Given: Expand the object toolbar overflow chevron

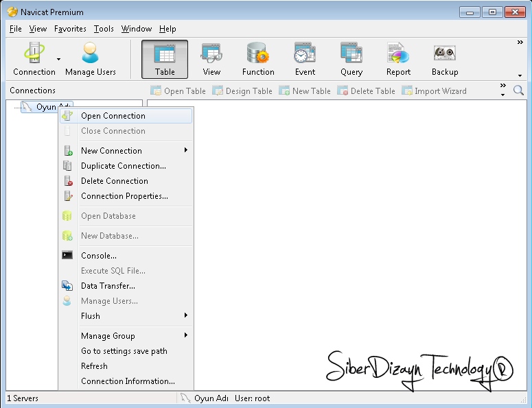Looking at the screenshot, I should pos(502,86).
